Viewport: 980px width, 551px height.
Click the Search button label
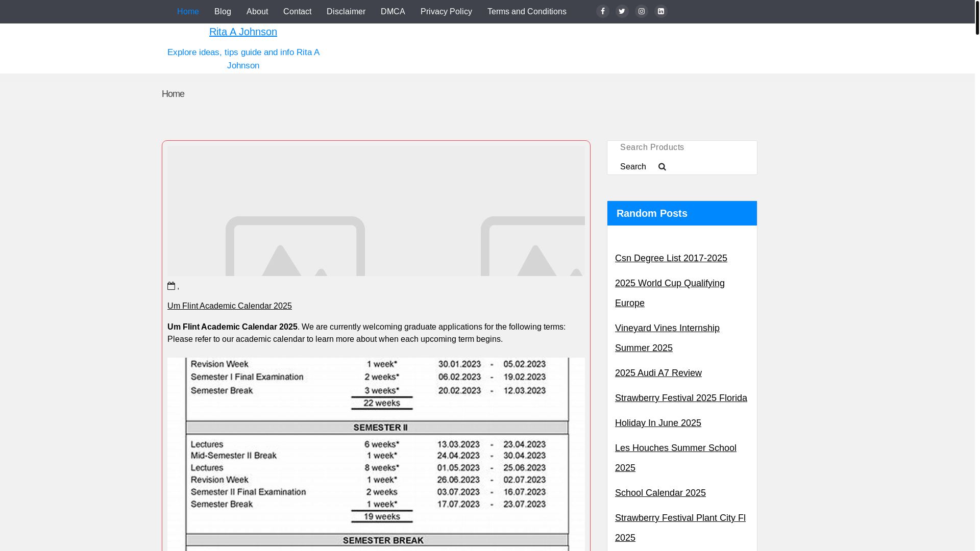[x=633, y=167]
